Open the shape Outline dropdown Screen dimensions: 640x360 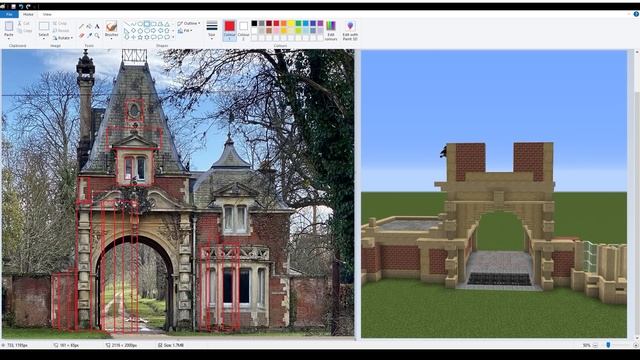pyautogui.click(x=188, y=23)
